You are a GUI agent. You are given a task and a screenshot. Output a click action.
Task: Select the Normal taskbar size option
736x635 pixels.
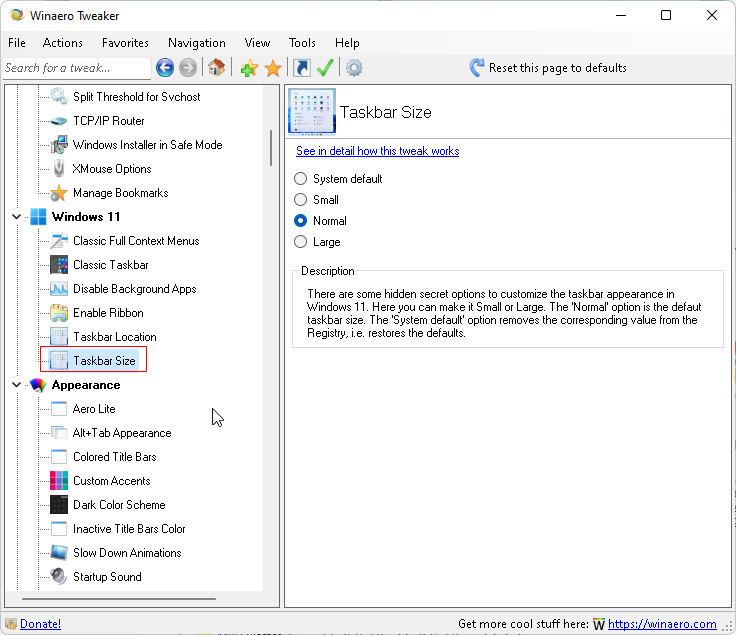point(300,221)
